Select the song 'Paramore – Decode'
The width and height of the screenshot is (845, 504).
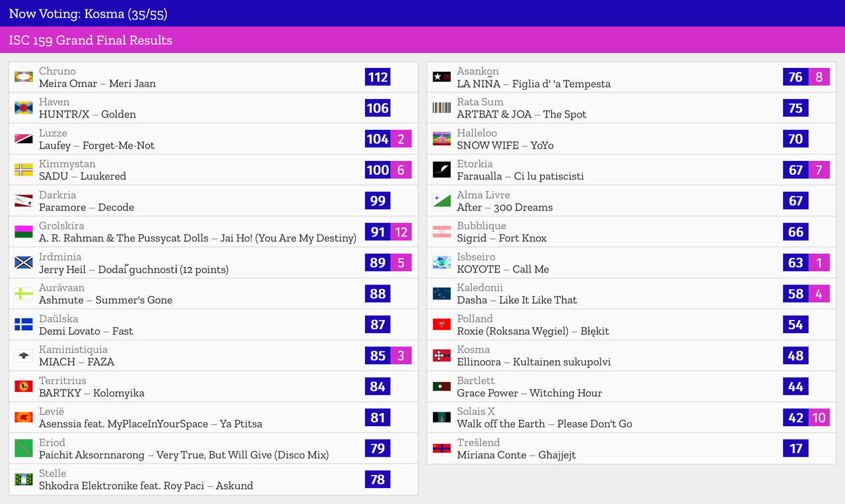(86, 208)
